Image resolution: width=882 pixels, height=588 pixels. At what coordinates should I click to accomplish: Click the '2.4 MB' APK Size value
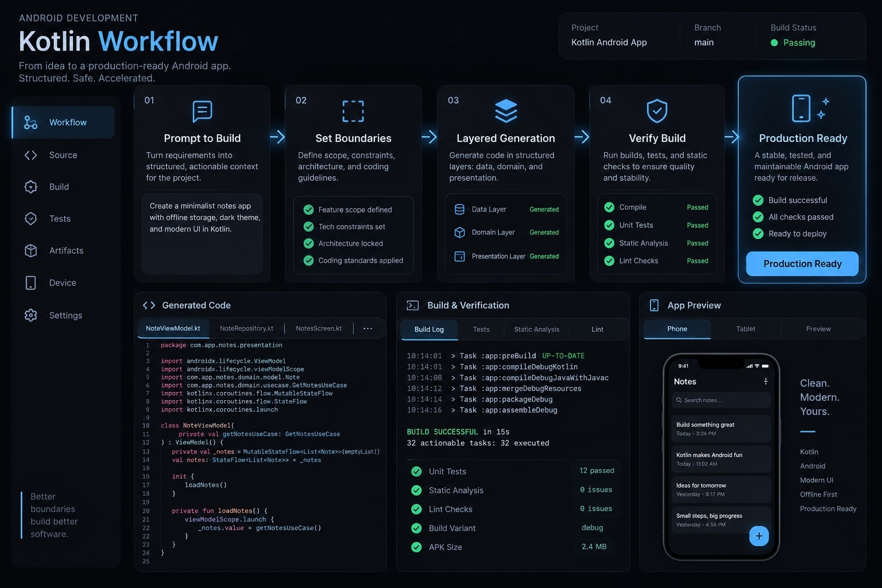[x=594, y=547]
